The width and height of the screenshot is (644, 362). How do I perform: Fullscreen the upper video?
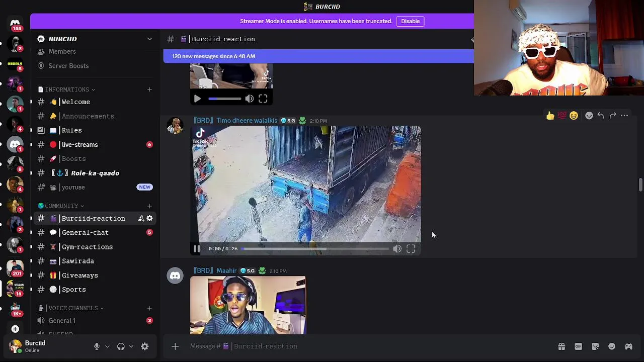pyautogui.click(x=263, y=99)
